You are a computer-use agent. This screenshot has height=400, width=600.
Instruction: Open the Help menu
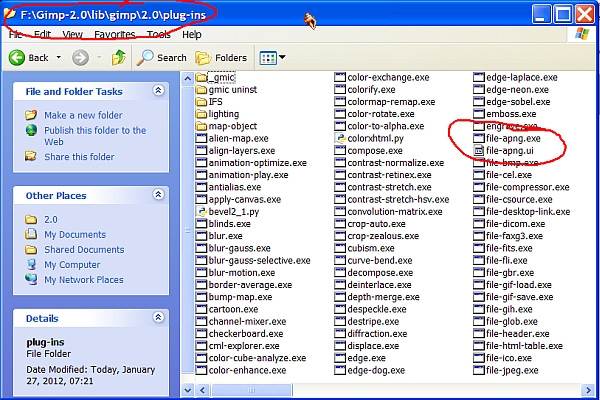click(x=192, y=35)
